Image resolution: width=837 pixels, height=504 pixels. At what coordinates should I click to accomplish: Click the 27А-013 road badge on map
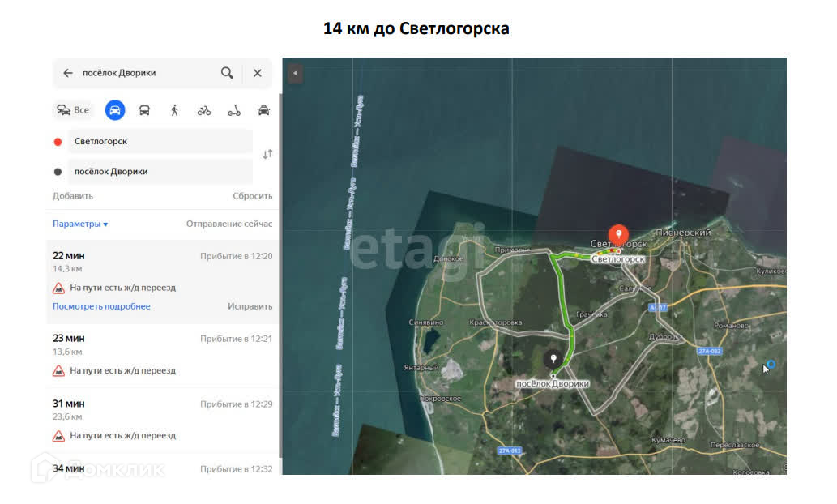[509, 451]
